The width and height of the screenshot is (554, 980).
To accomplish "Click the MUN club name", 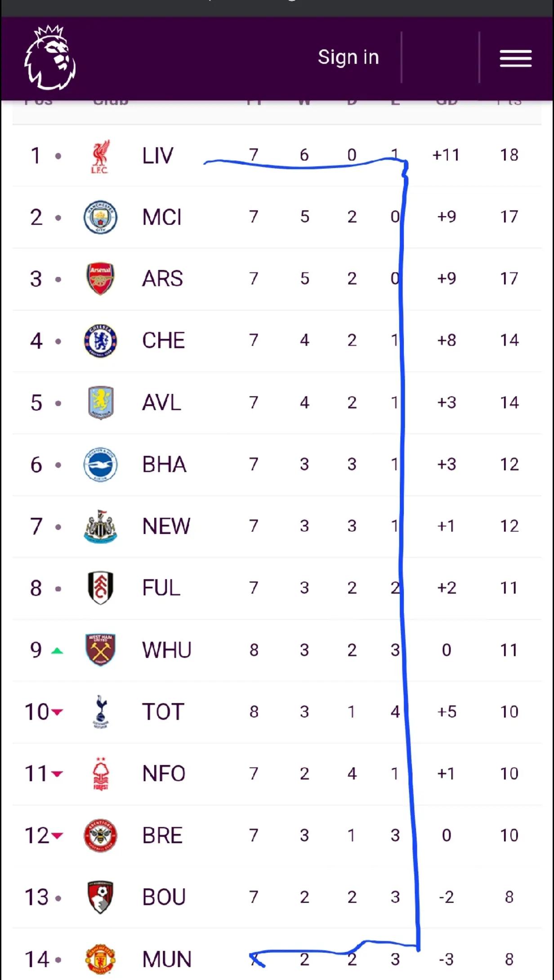I will click(166, 959).
